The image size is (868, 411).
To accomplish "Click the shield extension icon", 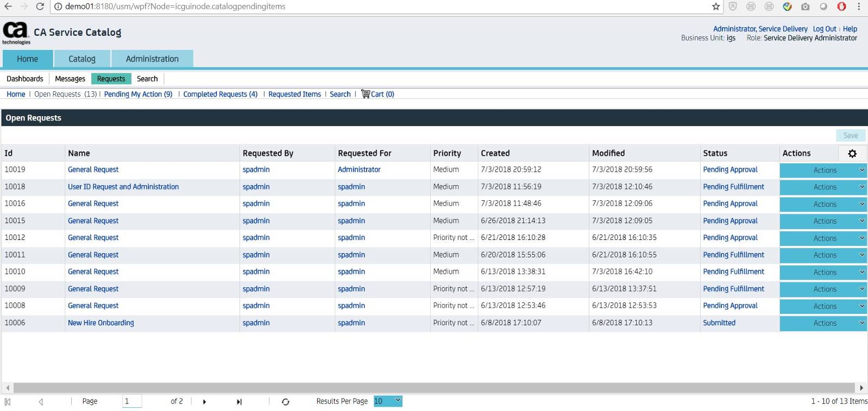I will point(733,7).
